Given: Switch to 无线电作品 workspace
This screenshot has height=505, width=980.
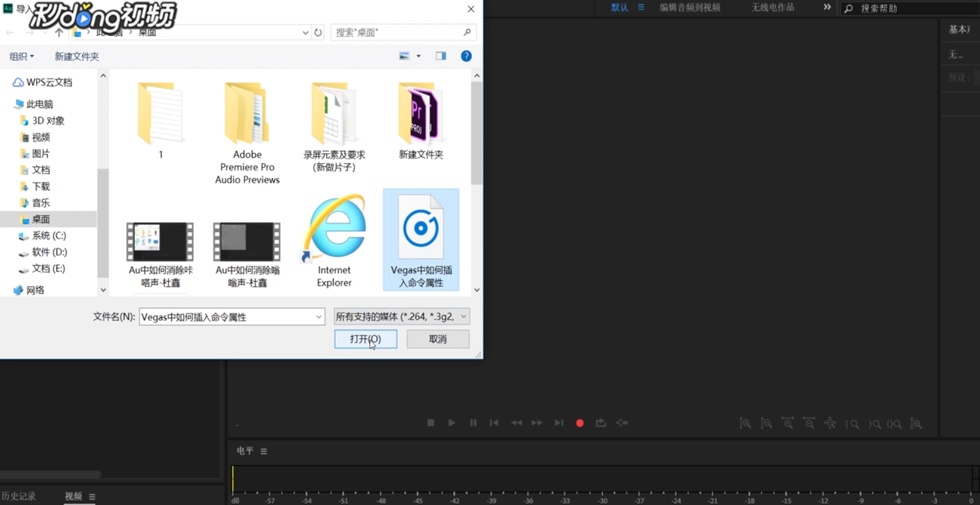Looking at the screenshot, I should pos(772,7).
